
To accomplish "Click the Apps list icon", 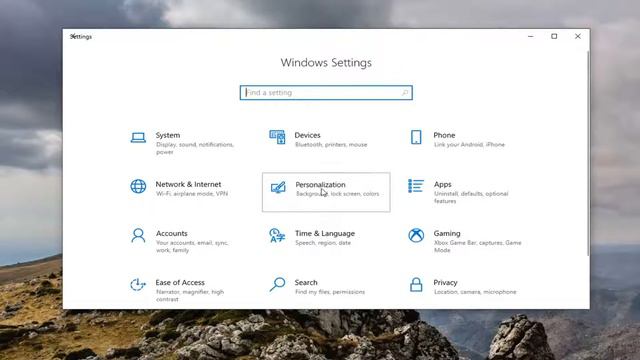I will [416, 186].
